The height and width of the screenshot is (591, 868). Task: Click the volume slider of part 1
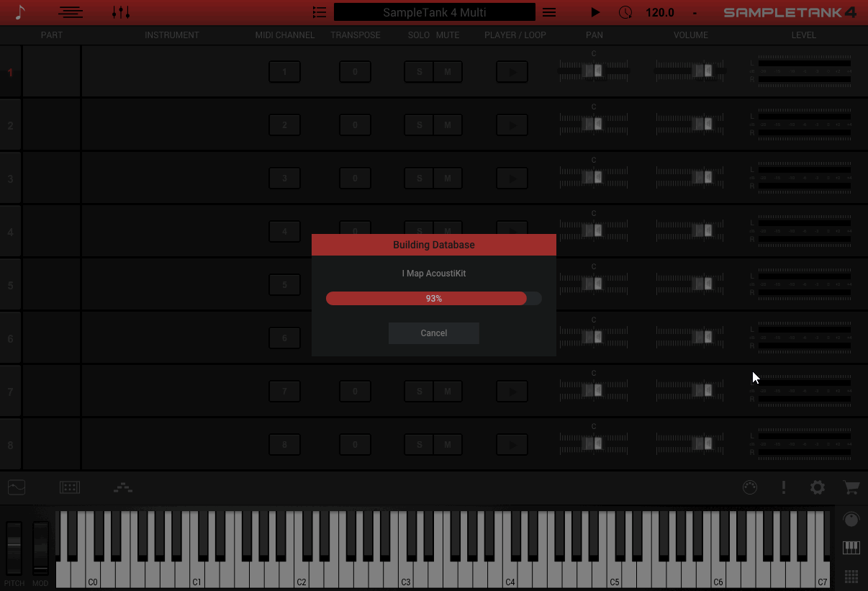pos(702,71)
